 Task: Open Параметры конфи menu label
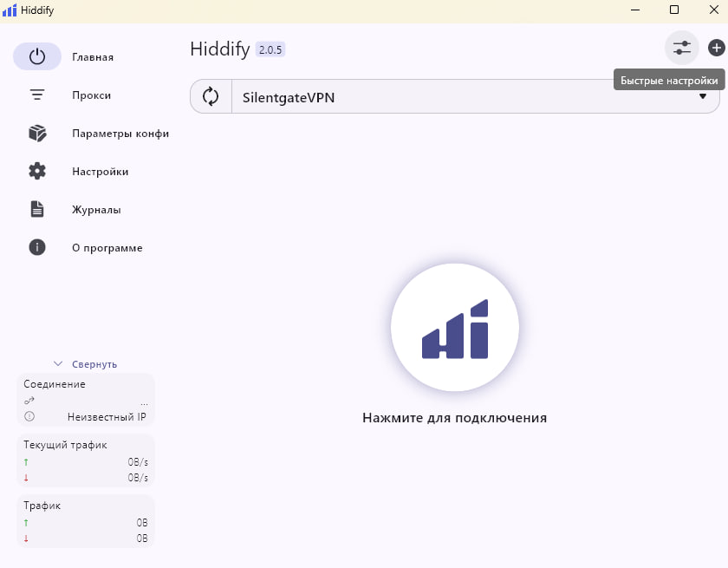tap(120, 134)
